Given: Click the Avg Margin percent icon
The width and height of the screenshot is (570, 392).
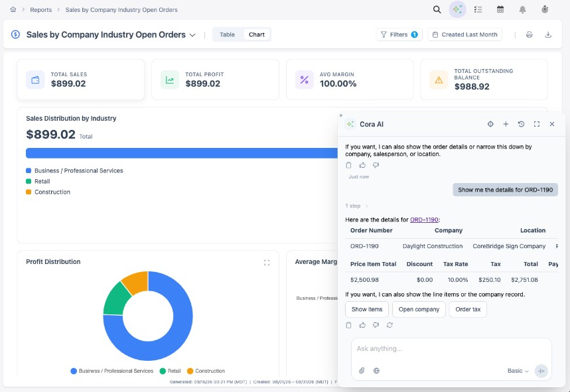Looking at the screenshot, I should coord(305,80).
